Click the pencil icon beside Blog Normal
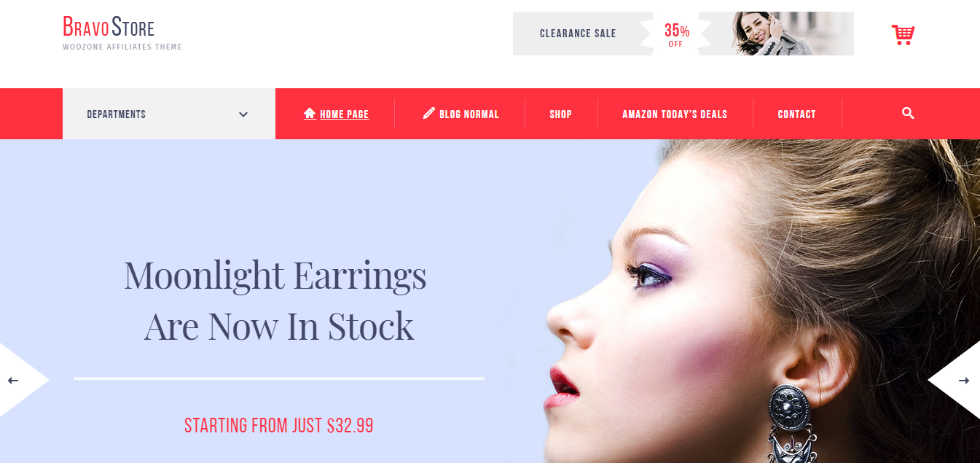 [429, 113]
